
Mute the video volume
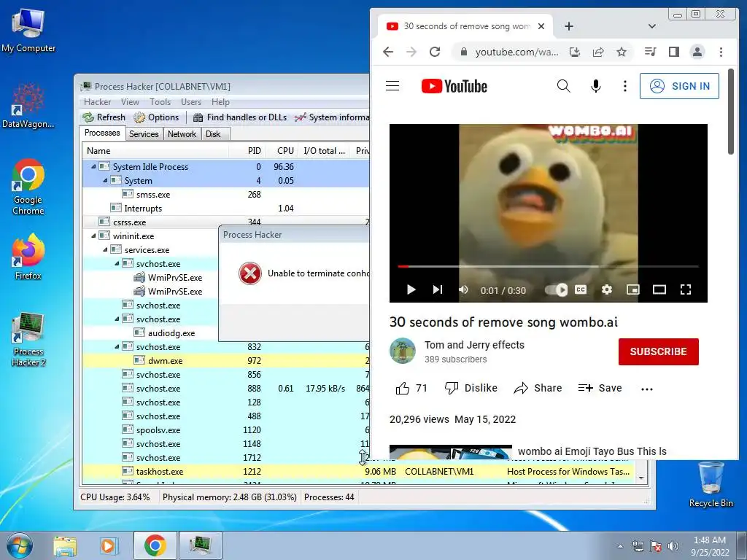[x=463, y=289]
